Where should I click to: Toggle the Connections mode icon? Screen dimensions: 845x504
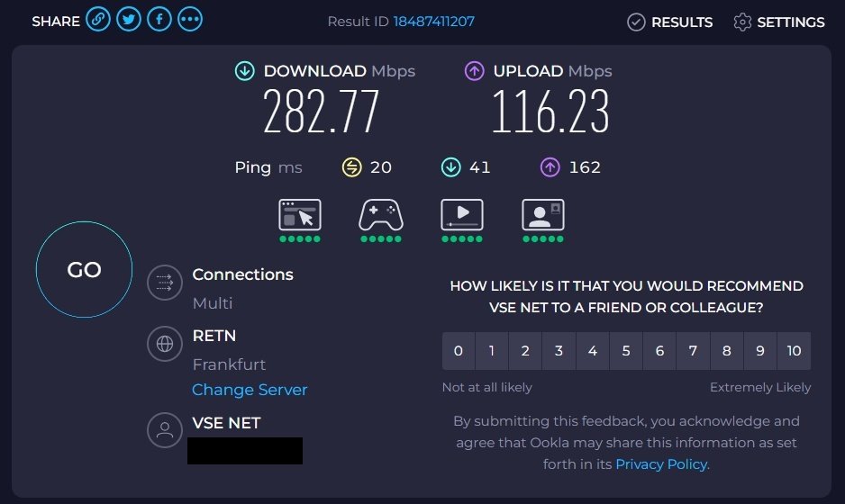pos(165,283)
